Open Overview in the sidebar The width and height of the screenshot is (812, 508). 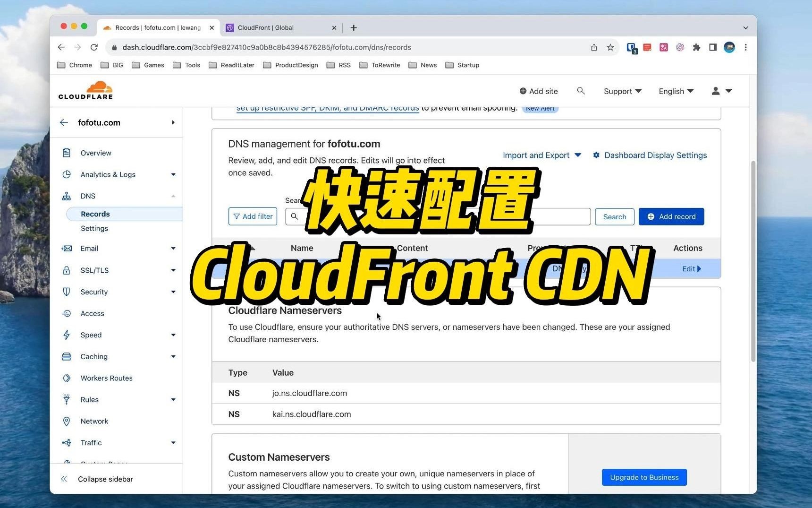click(96, 153)
